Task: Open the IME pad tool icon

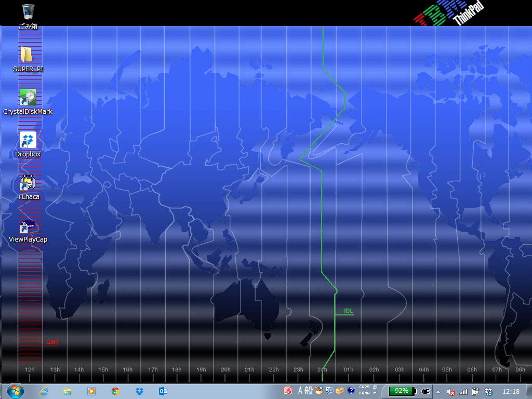Action: pyautogui.click(x=318, y=391)
